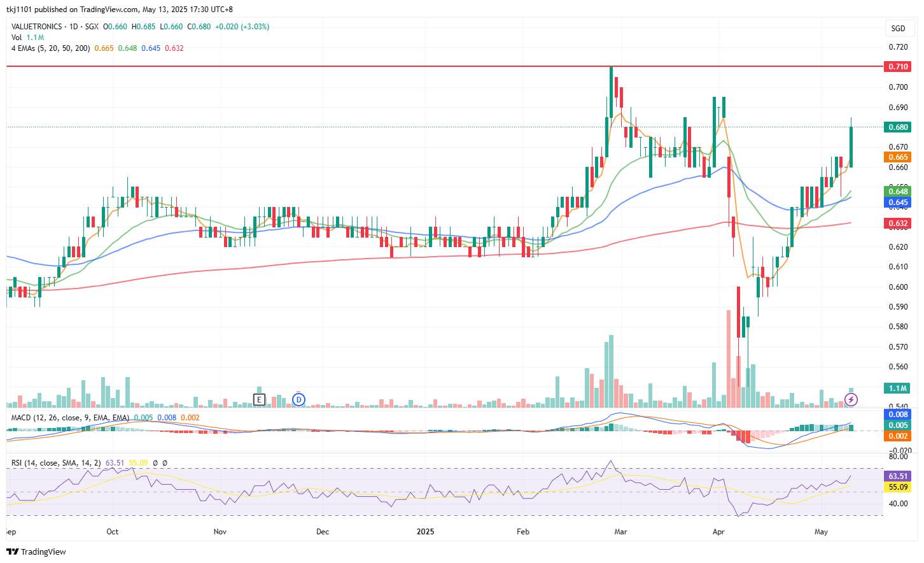Select the MACD indicator legend
Screen dimensions: 924x563
pos(105,418)
